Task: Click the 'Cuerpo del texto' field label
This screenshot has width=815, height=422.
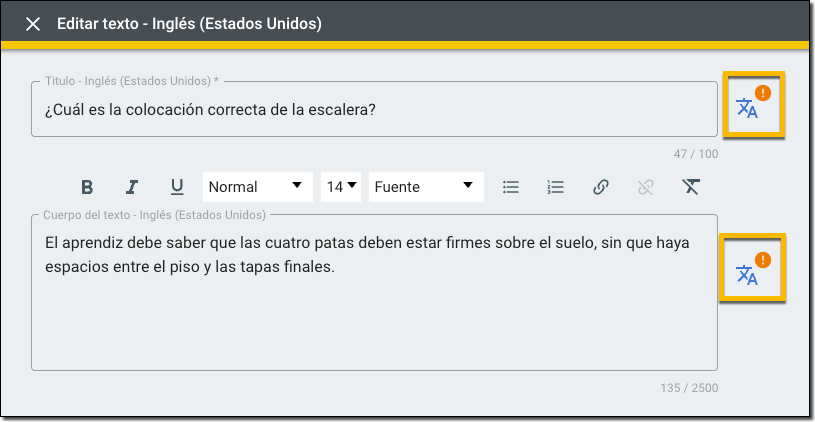Action: (x=154, y=215)
